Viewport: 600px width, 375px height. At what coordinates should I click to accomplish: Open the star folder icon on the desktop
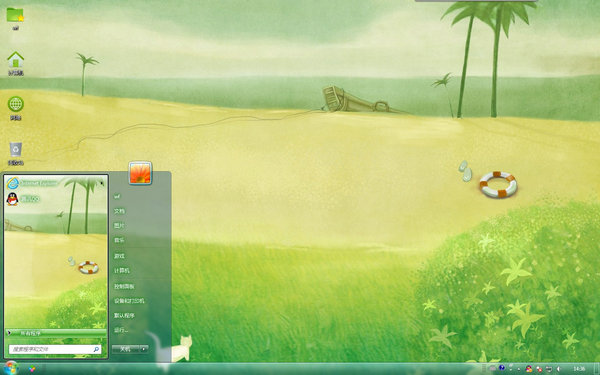(x=15, y=19)
